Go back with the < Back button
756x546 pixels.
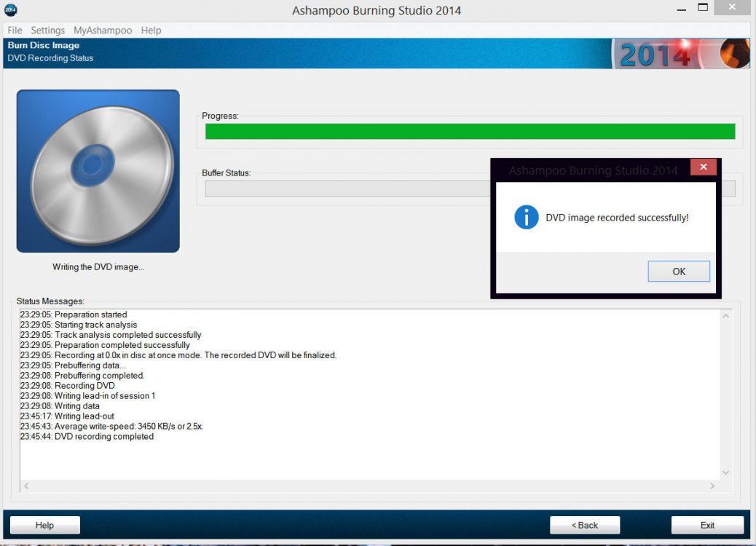click(x=584, y=525)
